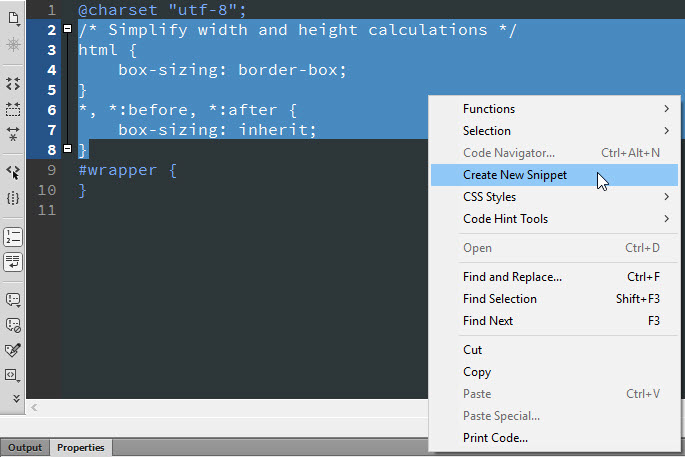Click the Expand All icon
Image resolution: width=685 pixels, height=457 pixels.
13,133
